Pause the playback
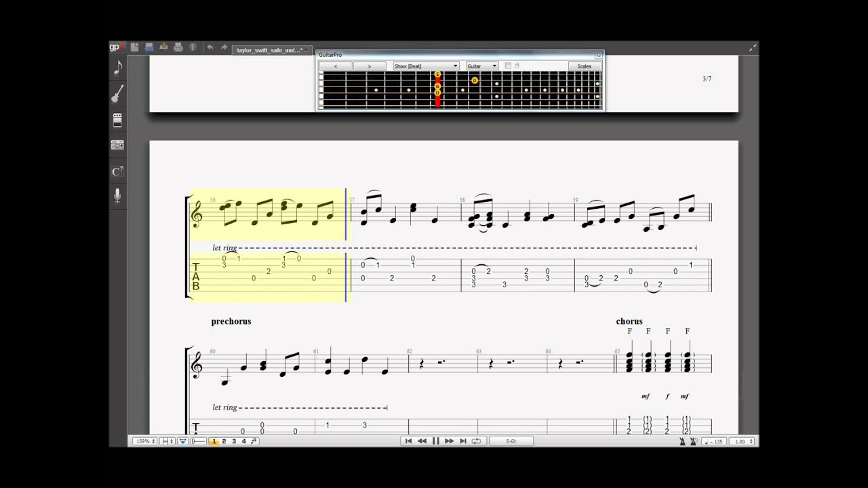The image size is (868, 488). (x=435, y=441)
